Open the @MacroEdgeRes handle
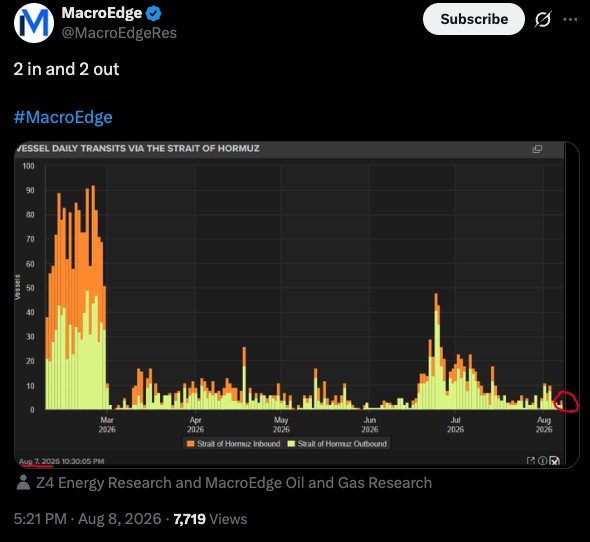The image size is (590, 542). [119, 33]
